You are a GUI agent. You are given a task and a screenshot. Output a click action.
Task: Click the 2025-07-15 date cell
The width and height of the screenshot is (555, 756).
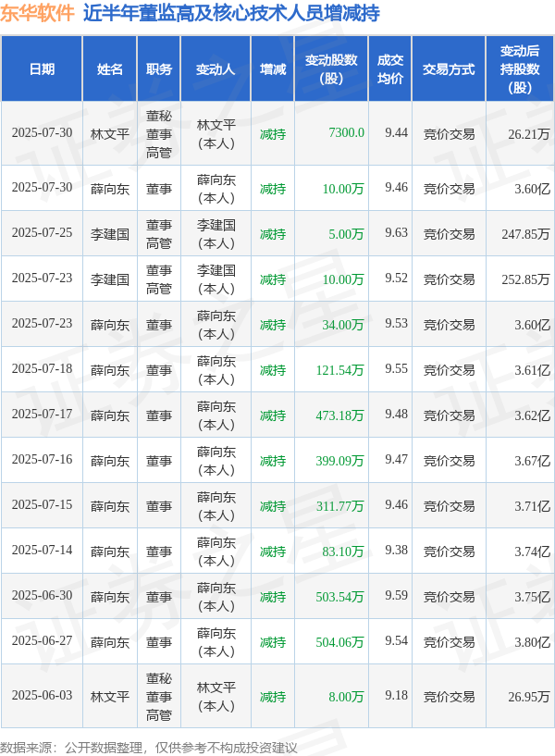42,505
